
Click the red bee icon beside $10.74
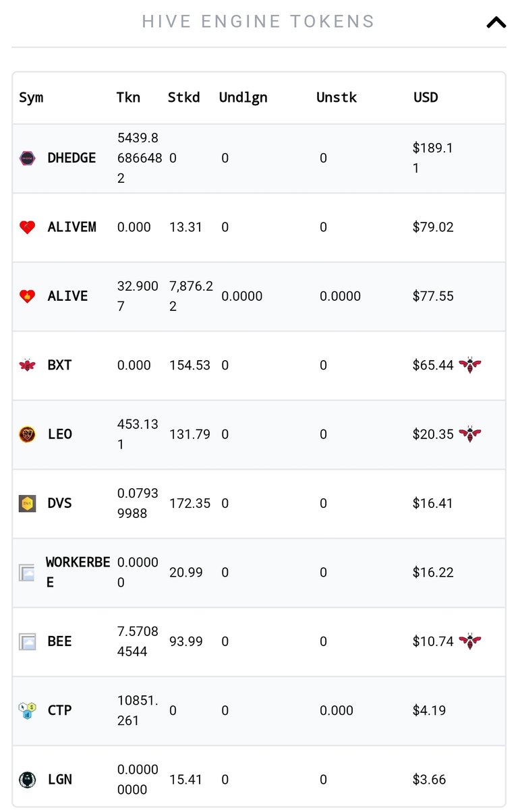(x=469, y=641)
